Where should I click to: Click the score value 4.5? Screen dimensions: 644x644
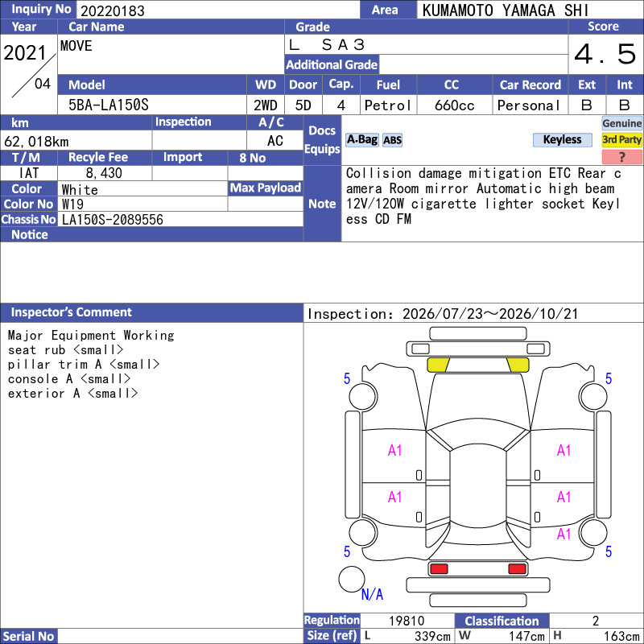click(x=605, y=54)
